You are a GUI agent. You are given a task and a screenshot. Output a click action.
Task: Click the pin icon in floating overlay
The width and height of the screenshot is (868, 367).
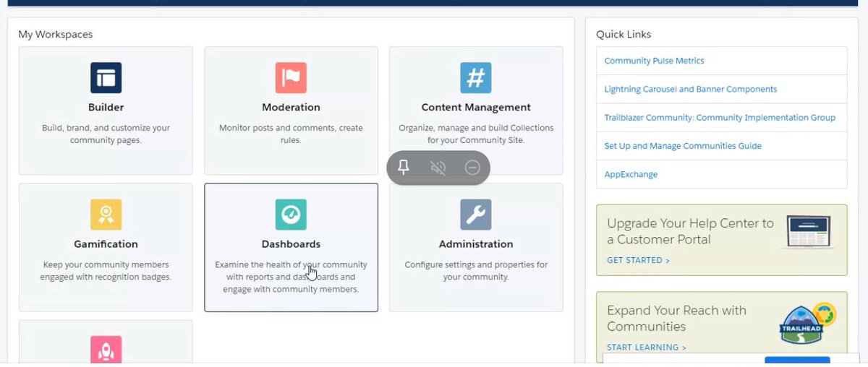(404, 168)
